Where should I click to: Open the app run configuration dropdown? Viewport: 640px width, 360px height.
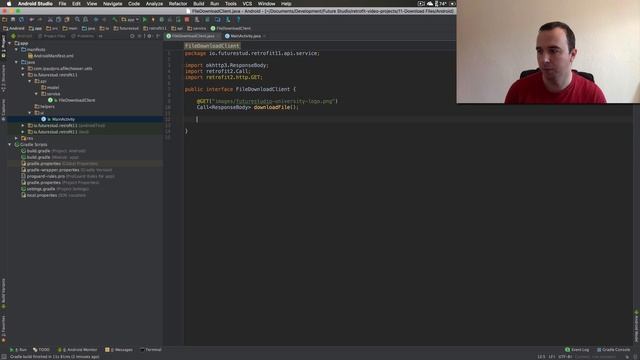coord(130,20)
